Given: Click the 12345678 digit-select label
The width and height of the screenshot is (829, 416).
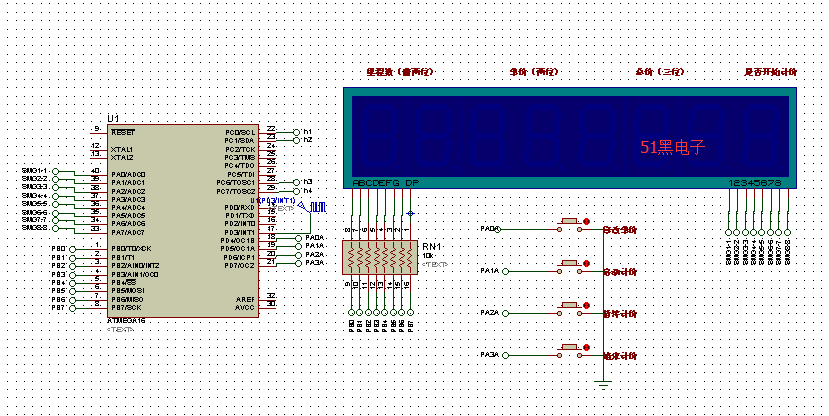Looking at the screenshot, I should point(754,183).
